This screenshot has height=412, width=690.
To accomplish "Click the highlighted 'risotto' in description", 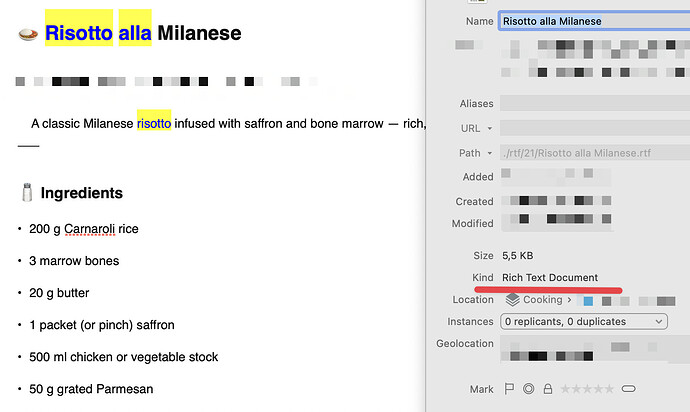I will [x=154, y=124].
